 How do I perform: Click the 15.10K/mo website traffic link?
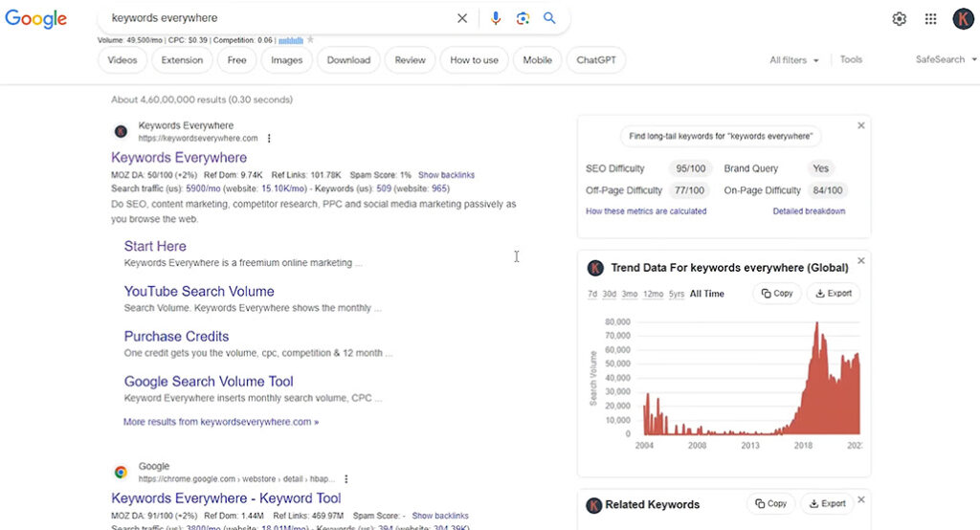pos(283,188)
